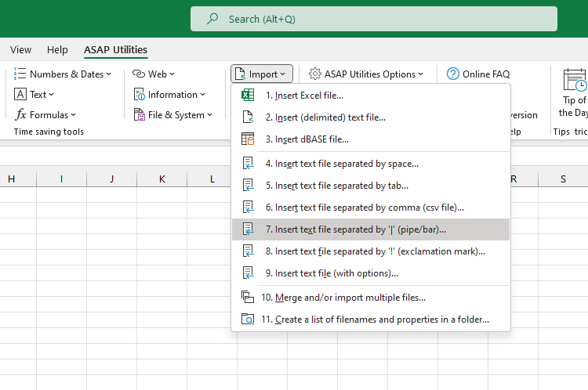This screenshot has width=588, height=390.
Task: Click the icon beside the exclamation mark import entry
Action: pyautogui.click(x=248, y=251)
